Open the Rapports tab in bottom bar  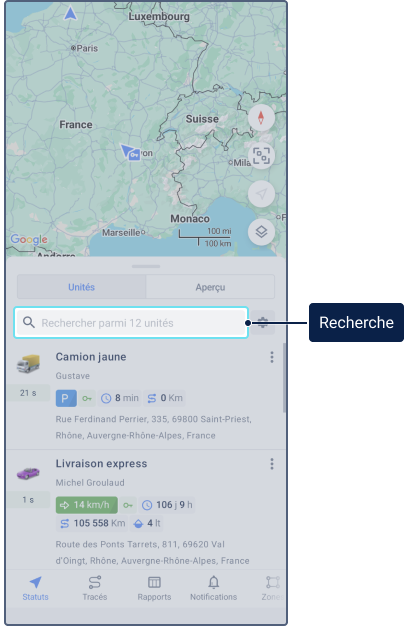pos(154,588)
